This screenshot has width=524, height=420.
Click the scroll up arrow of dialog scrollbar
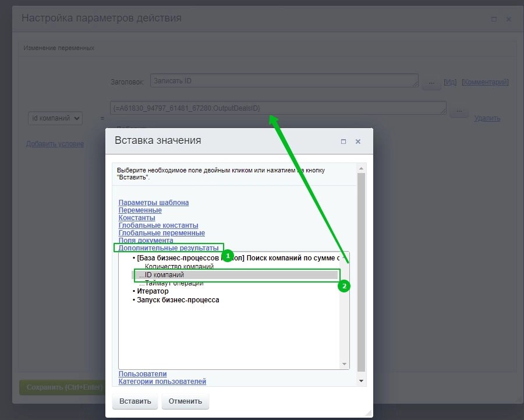[361, 168]
